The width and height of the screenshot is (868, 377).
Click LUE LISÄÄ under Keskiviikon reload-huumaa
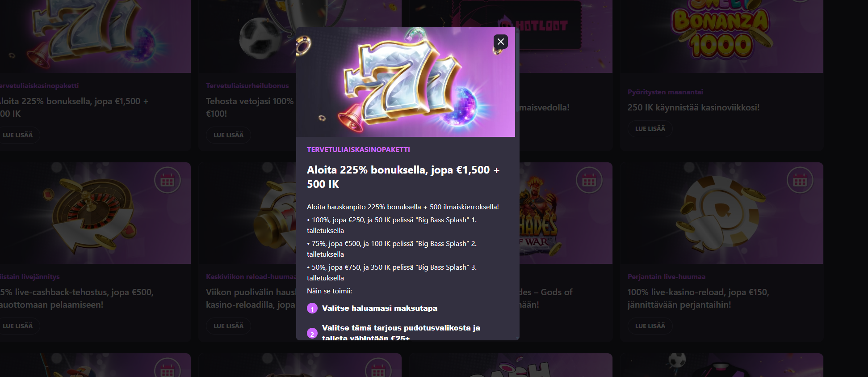click(x=228, y=326)
